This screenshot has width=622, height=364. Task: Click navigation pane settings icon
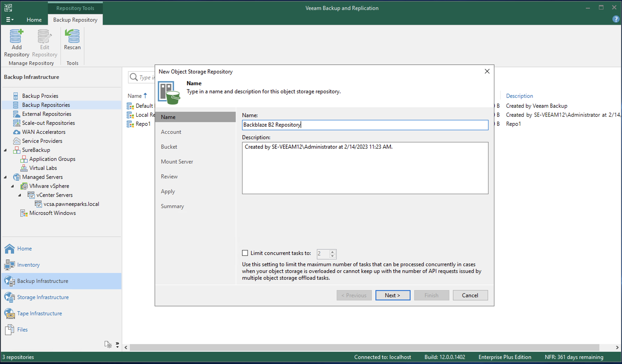click(108, 344)
